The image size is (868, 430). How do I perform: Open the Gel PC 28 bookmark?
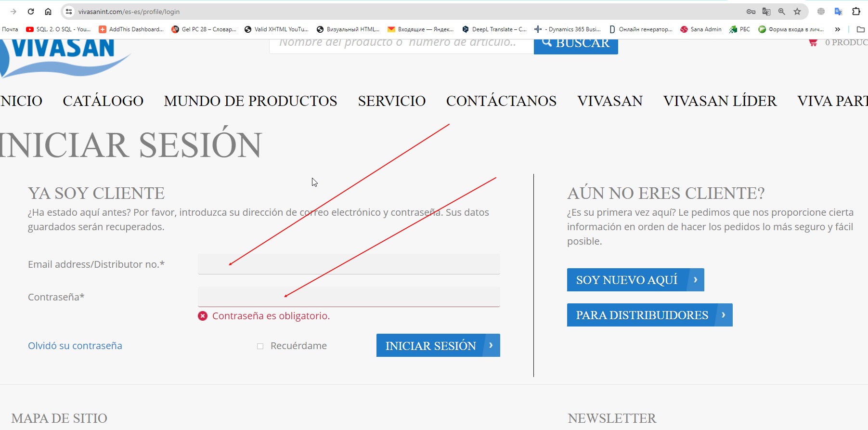coord(204,29)
